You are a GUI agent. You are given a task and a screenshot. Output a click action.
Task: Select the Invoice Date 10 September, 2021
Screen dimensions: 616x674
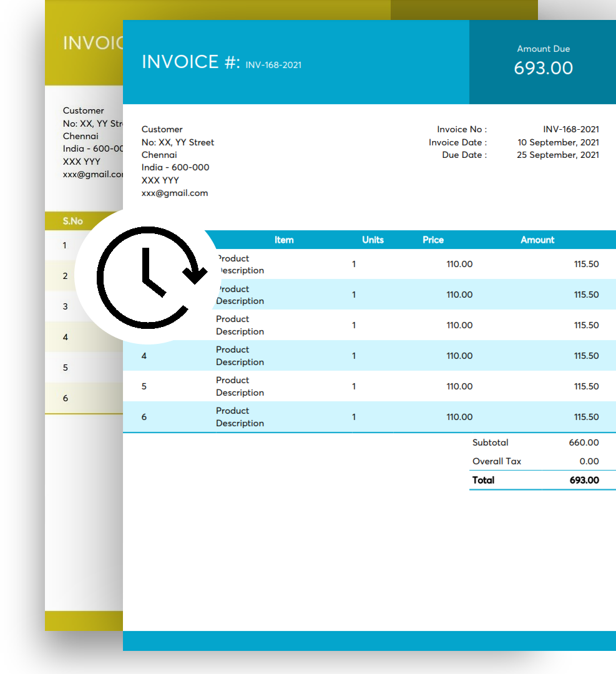558,142
